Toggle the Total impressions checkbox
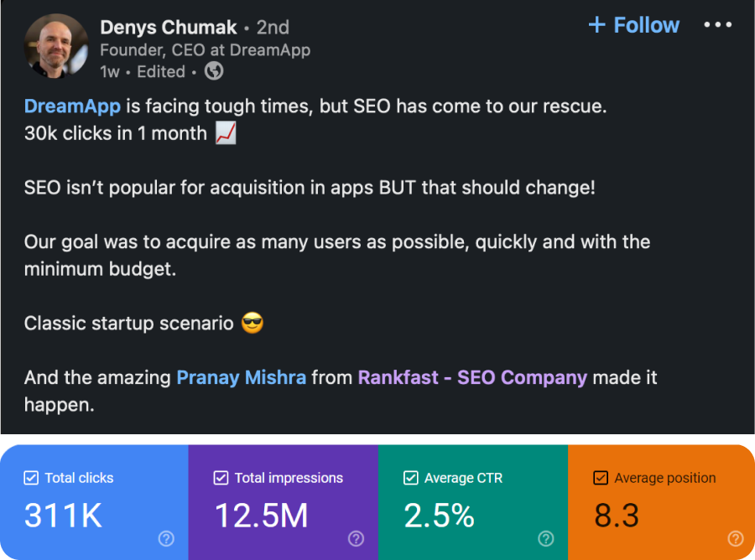This screenshot has width=755, height=560. click(x=221, y=478)
